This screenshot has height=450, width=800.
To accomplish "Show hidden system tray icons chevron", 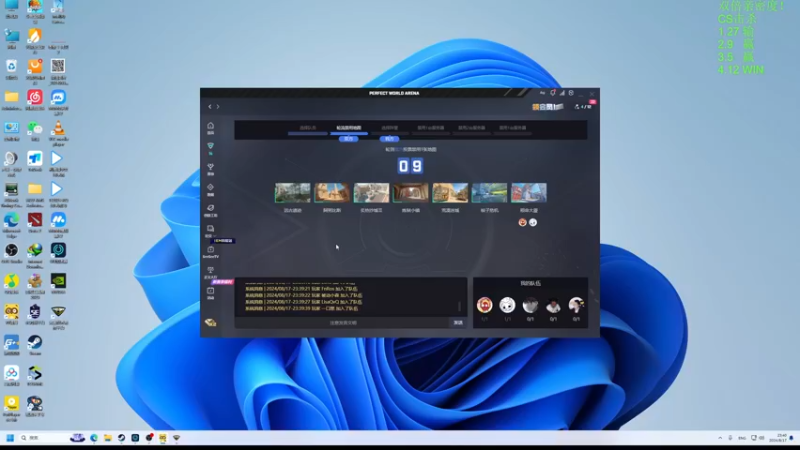I will tap(720, 438).
